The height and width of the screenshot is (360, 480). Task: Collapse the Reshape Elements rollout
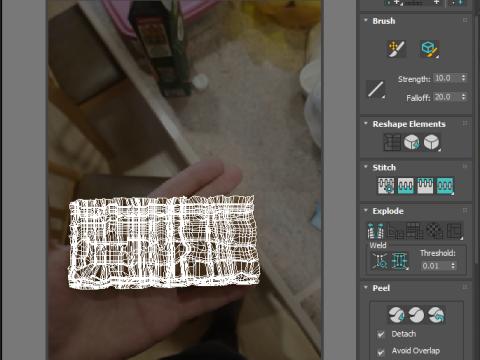coord(366,124)
